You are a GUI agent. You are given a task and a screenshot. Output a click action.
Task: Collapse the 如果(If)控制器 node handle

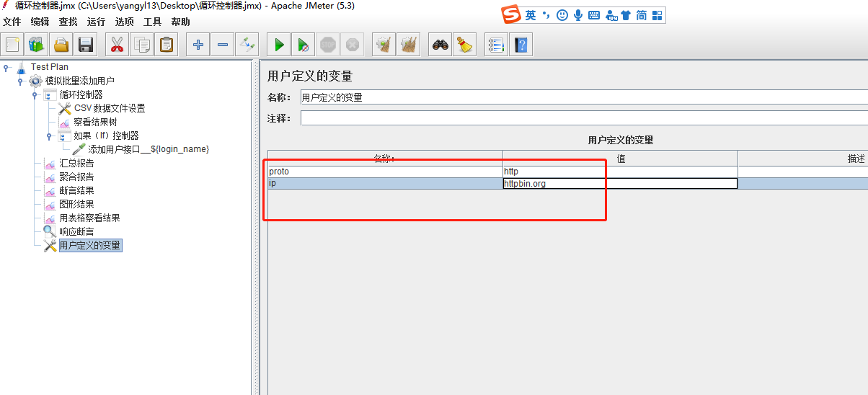49,136
